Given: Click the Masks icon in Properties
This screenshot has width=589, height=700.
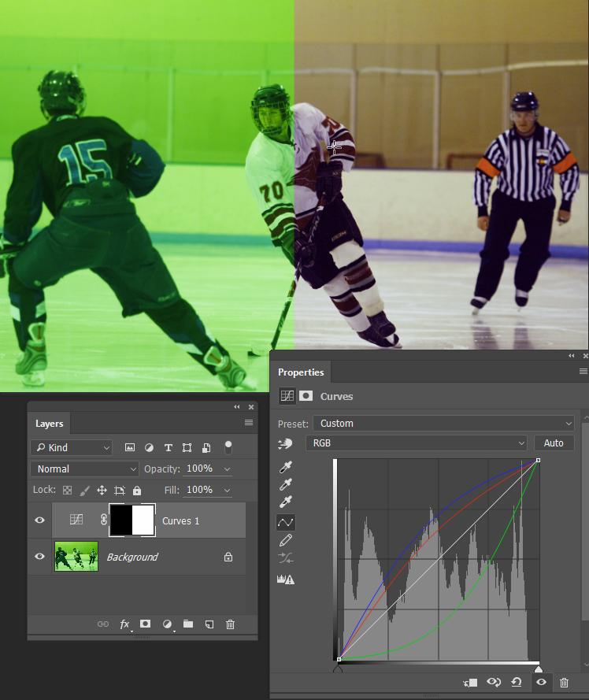Looking at the screenshot, I should coord(306,396).
